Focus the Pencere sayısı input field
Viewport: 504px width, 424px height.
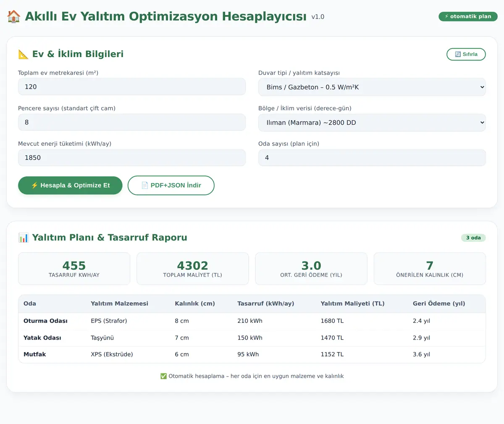[x=131, y=122]
